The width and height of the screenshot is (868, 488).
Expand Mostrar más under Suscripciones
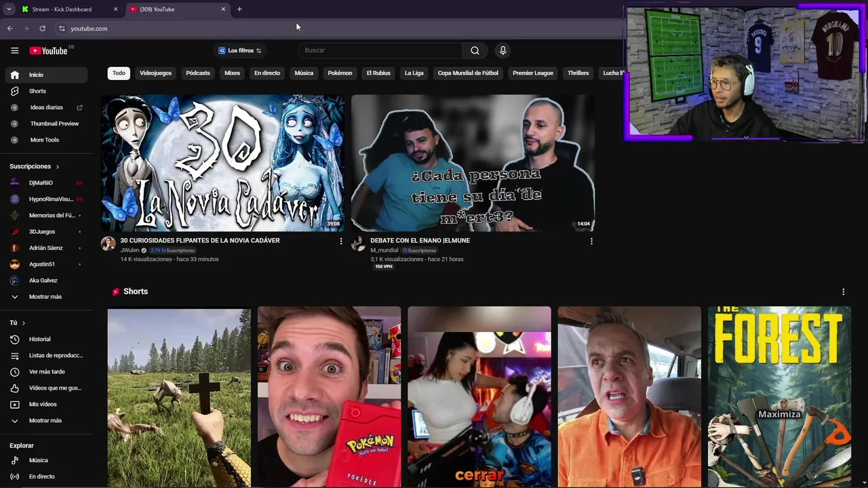46,296
